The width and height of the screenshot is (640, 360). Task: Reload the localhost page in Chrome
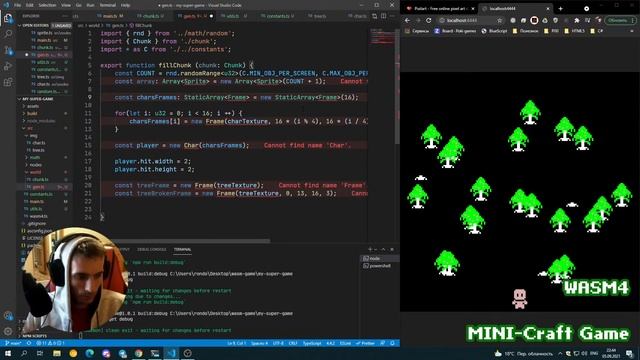tap(428, 20)
